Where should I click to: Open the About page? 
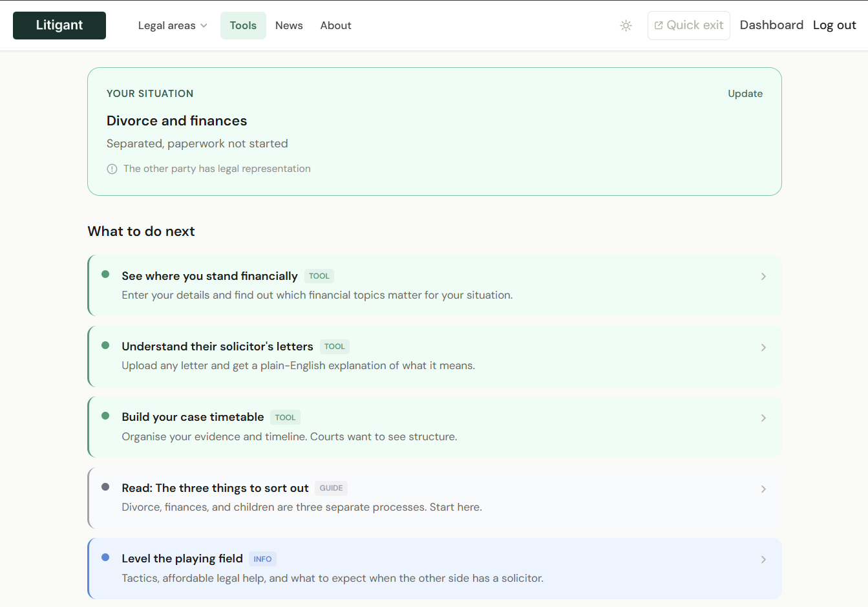click(335, 26)
